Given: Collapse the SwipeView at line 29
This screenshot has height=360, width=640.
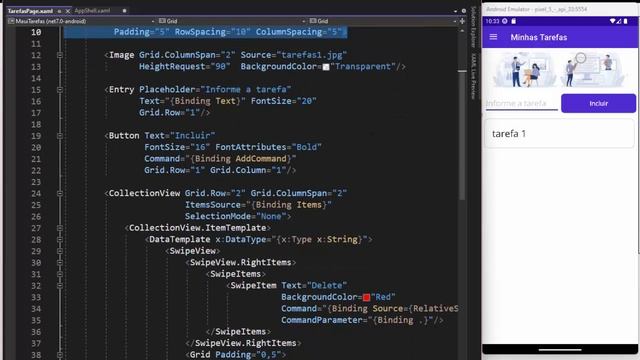Looking at the screenshot, I should (60, 251).
